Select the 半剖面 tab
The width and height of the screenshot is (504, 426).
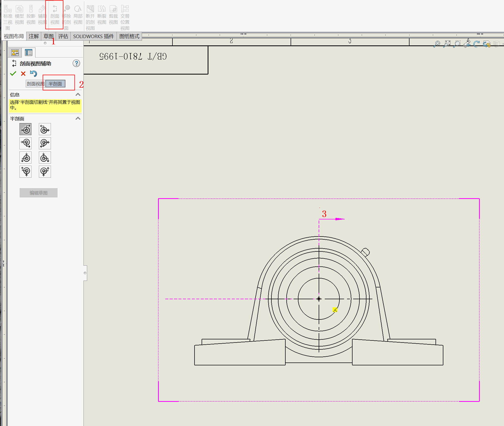(x=55, y=83)
